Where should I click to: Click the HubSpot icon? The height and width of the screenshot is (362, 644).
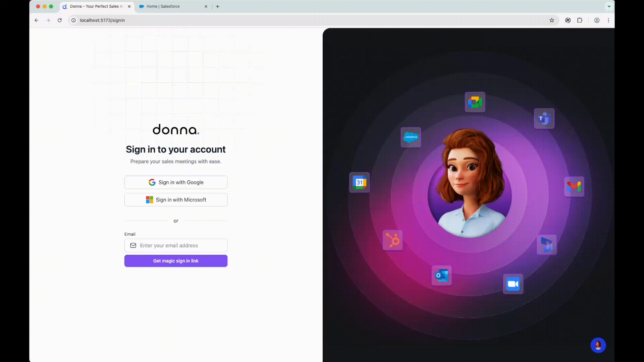click(x=392, y=240)
